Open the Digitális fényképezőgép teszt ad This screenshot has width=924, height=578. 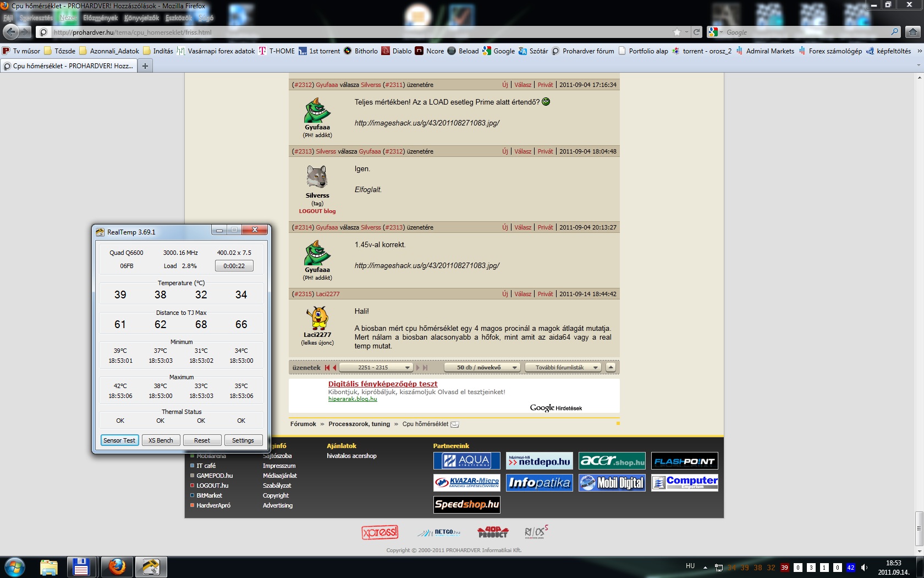[x=383, y=384]
